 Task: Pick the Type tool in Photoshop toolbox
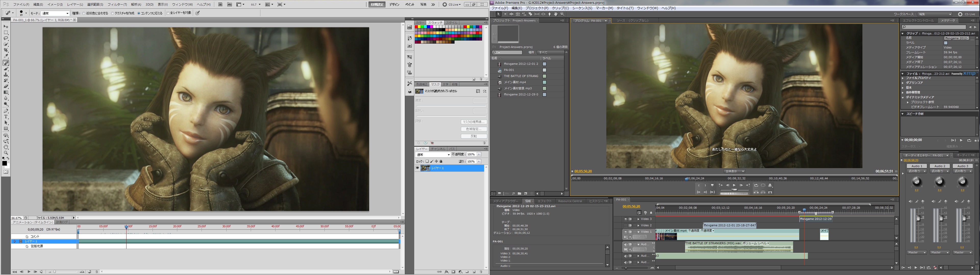[x=6, y=117]
